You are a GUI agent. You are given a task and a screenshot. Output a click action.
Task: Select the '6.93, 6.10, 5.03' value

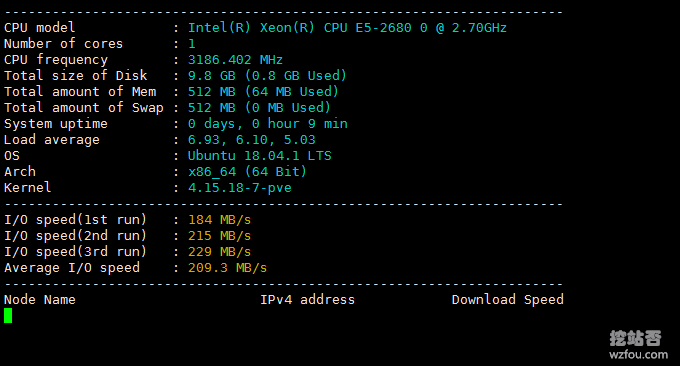pos(252,140)
